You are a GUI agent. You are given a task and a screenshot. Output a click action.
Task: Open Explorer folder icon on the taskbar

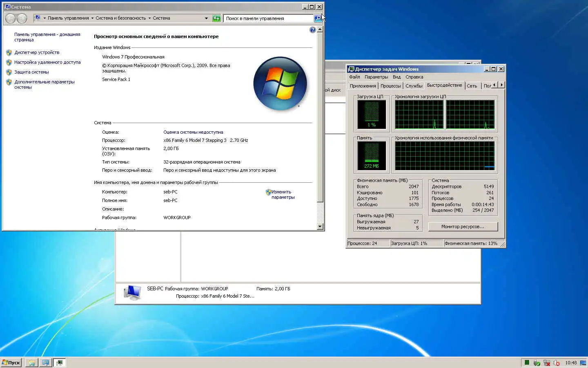coord(31,363)
